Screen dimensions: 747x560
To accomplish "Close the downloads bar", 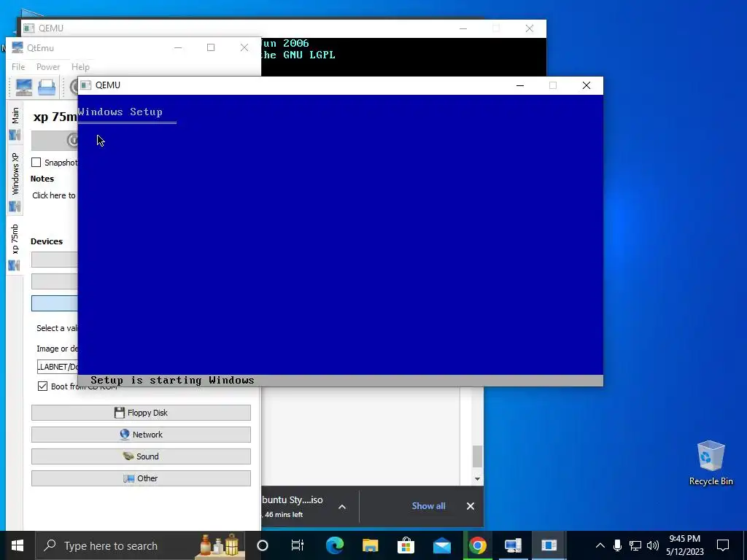I will 471,506.
